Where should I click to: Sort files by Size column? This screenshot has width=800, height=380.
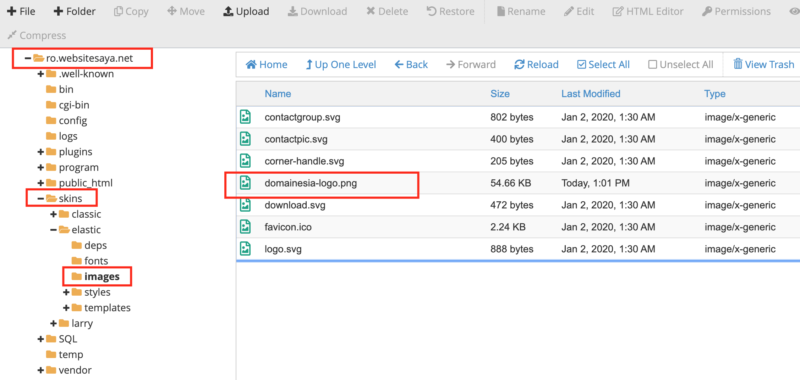(500, 94)
